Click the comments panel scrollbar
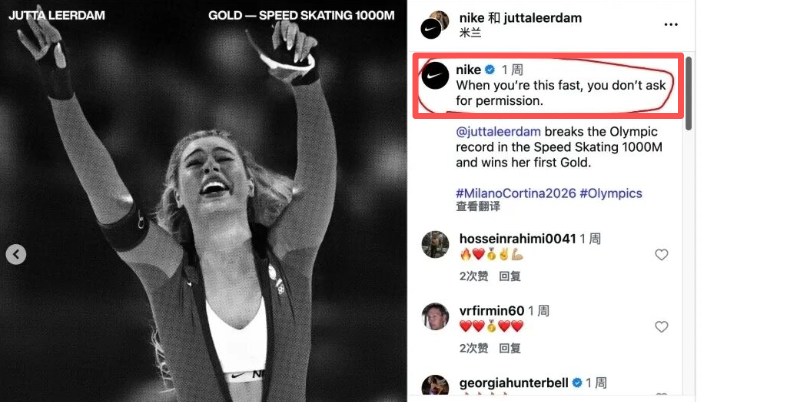The width and height of the screenshot is (792, 402). tap(688, 94)
